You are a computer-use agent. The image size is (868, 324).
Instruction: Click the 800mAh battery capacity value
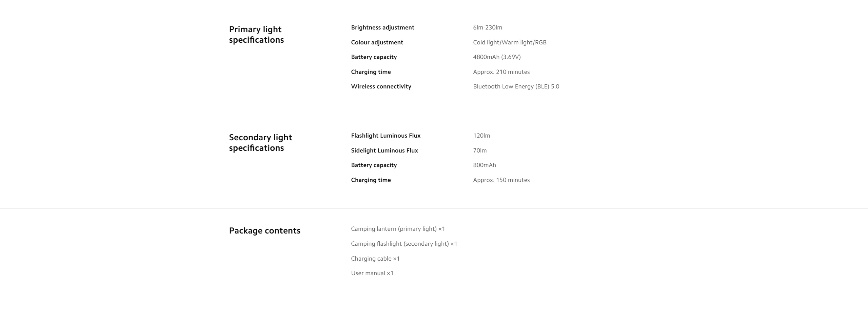[484, 165]
